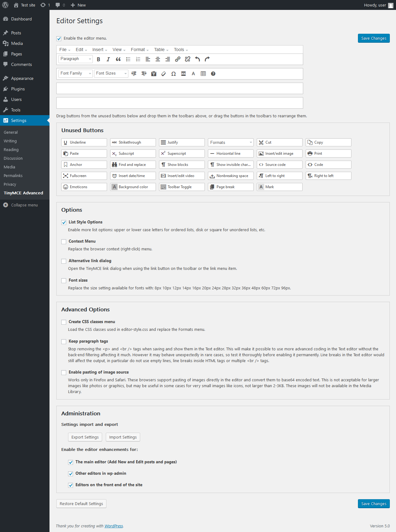Click the insert link icon

pos(178,59)
